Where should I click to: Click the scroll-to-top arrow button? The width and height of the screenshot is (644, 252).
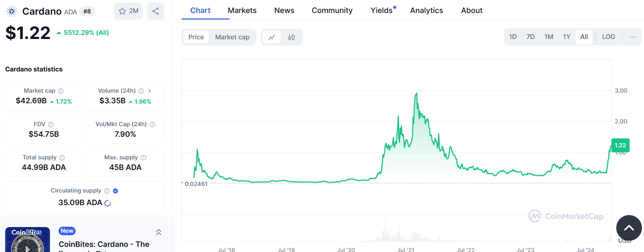pos(629,228)
